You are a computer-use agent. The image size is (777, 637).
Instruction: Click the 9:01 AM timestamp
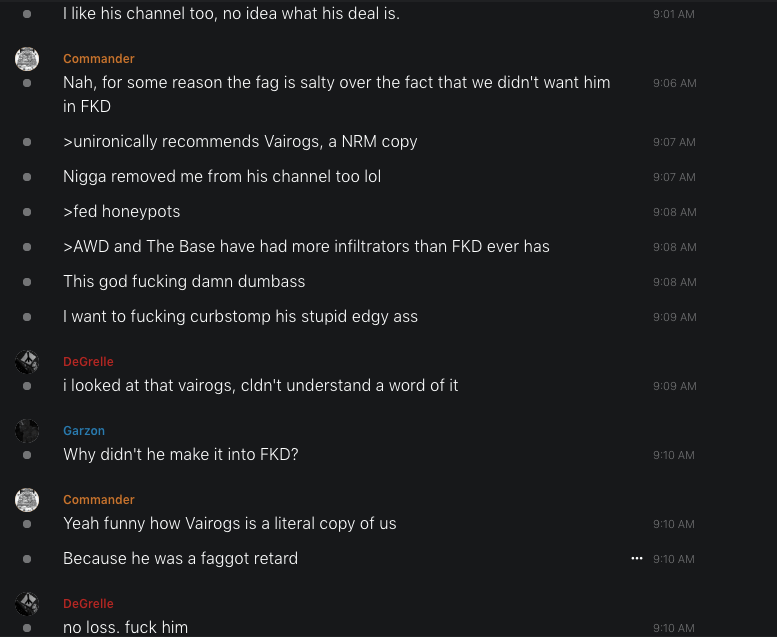674,15
